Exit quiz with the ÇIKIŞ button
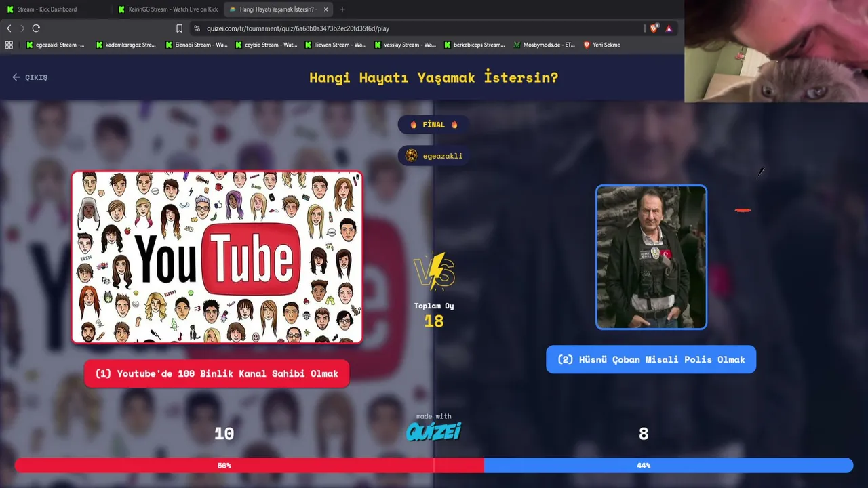Viewport: 868px width, 488px height. [30, 77]
